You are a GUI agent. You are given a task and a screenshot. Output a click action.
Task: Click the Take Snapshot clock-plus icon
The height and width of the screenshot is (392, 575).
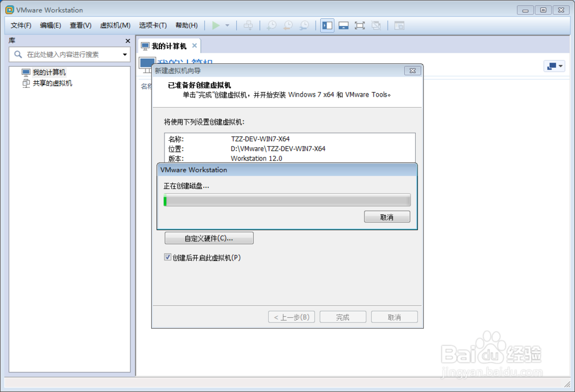[x=271, y=25]
